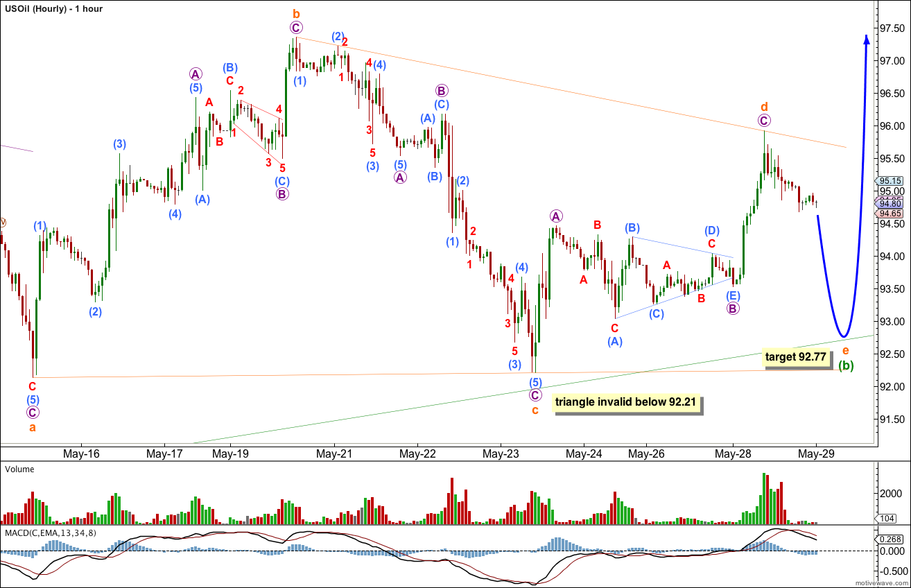Select the 'target 92.77' annotation box
The height and width of the screenshot is (588, 911).
point(797,358)
